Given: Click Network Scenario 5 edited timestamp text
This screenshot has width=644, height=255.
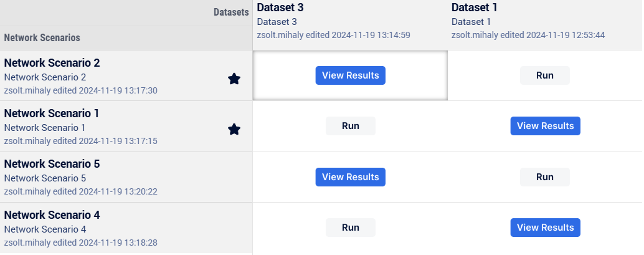Looking at the screenshot, I should pyautogui.click(x=80, y=191).
